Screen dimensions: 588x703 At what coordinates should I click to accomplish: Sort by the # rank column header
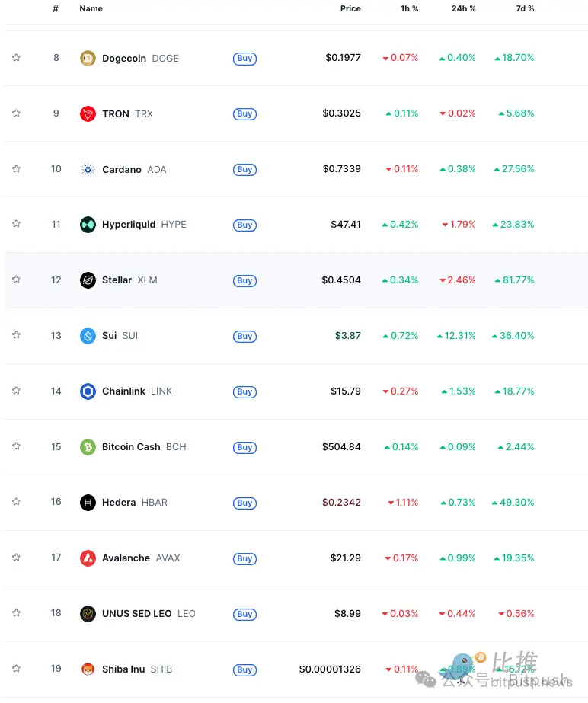coord(56,9)
